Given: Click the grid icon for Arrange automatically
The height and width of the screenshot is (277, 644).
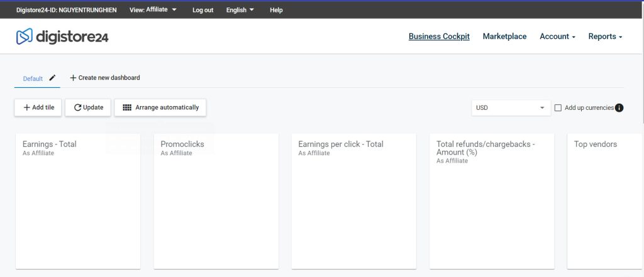Looking at the screenshot, I should [127, 107].
